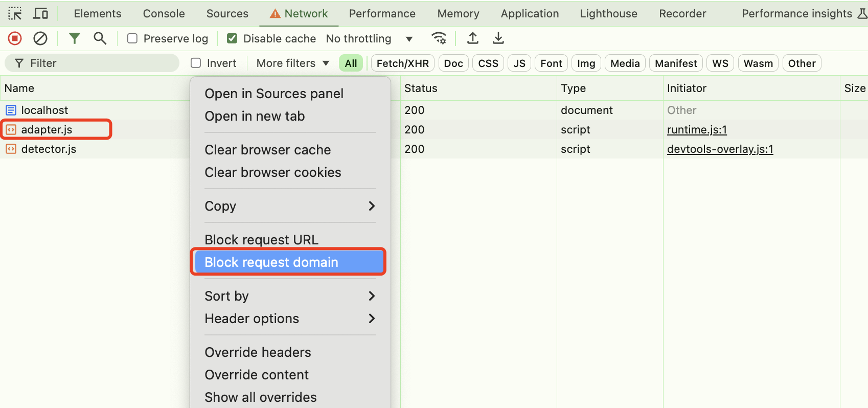
Task: Follow the runtime.js:1 initiator link
Action: click(697, 129)
